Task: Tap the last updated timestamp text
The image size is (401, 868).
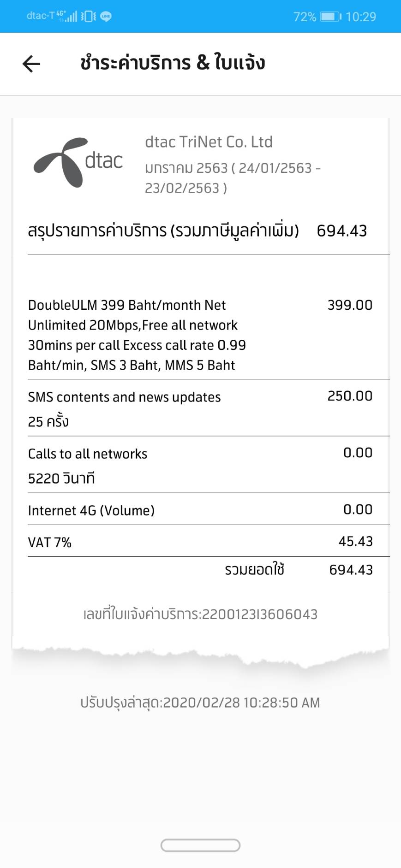Action: click(200, 703)
